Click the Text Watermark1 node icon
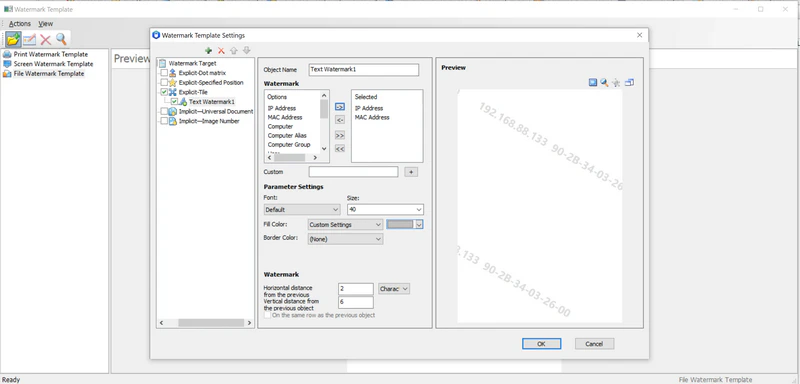The image size is (800, 384). pos(183,101)
